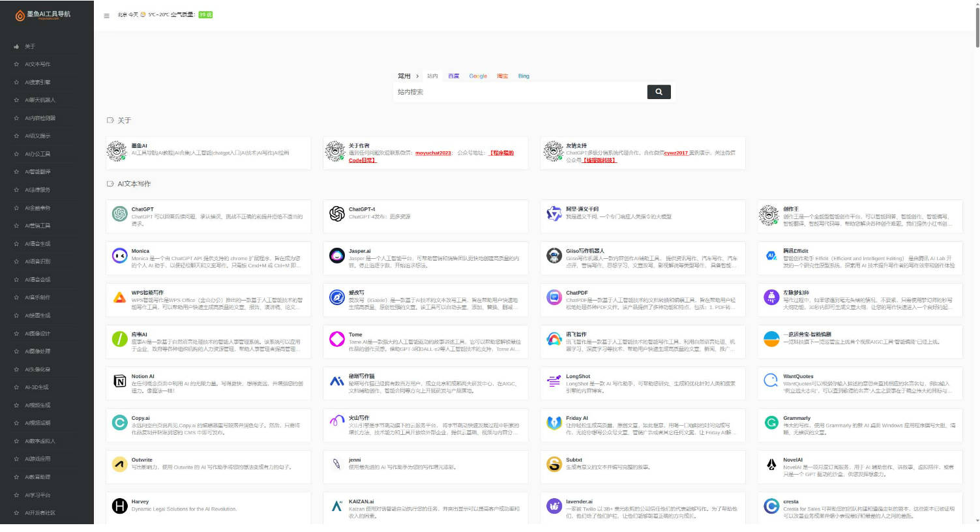
Task: Select AI开发者社区 in the sidebar
Action: [x=40, y=513]
